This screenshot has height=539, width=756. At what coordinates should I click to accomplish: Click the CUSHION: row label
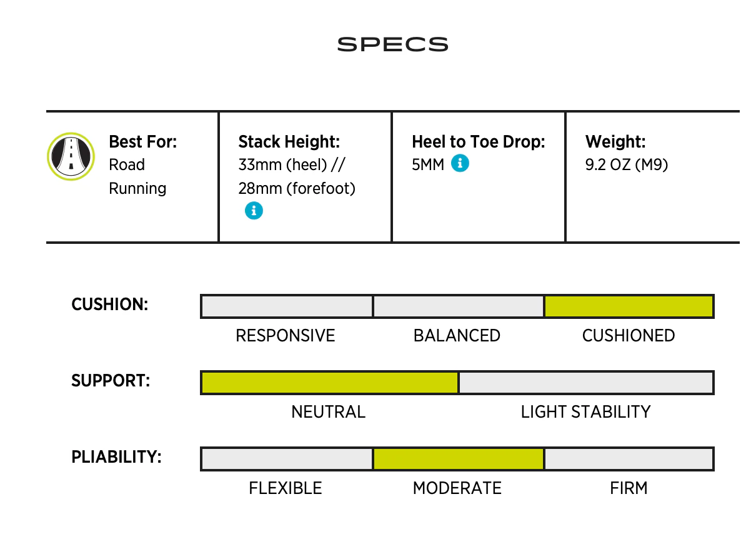point(110,305)
